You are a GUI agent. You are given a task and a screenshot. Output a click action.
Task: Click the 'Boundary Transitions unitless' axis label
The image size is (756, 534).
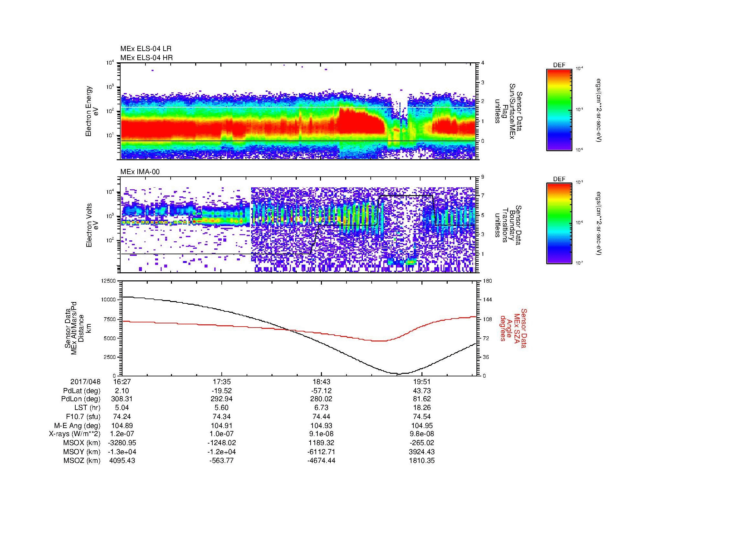pos(509,225)
